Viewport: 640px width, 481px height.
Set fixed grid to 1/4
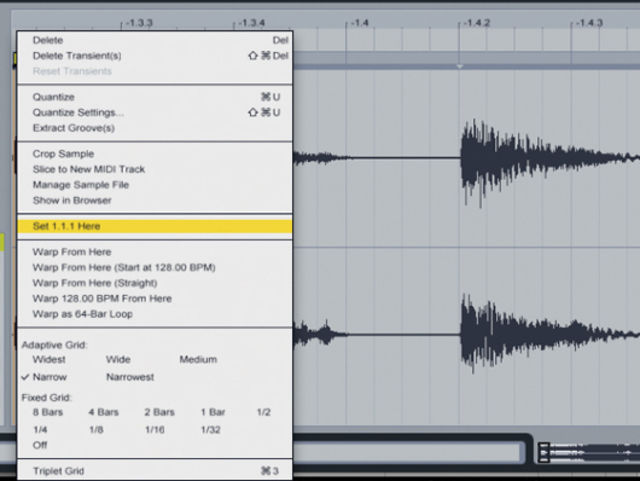pyautogui.click(x=40, y=430)
